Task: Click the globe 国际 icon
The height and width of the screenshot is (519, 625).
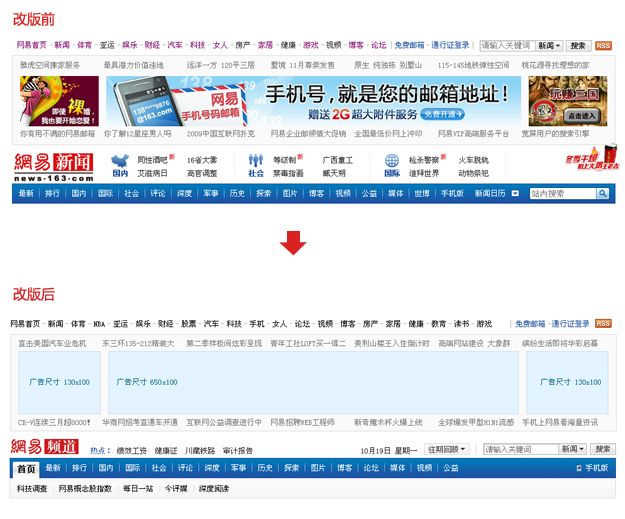Action: (392, 161)
